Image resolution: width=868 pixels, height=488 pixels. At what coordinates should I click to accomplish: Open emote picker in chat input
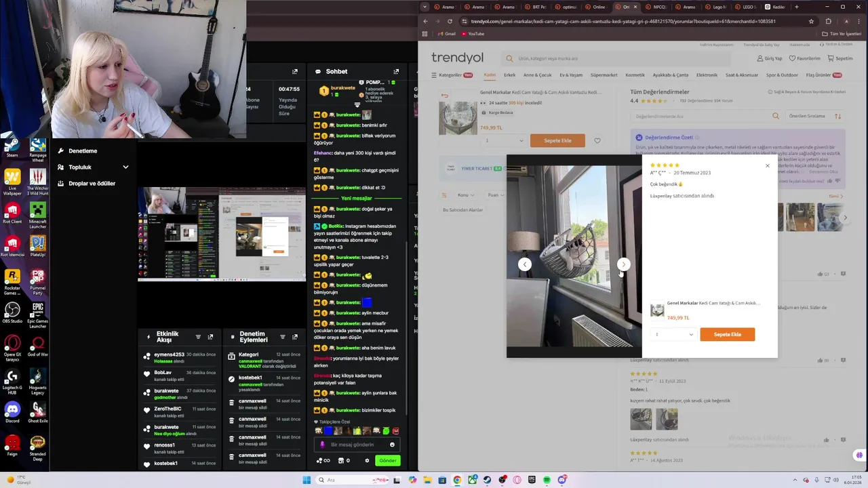tap(392, 445)
